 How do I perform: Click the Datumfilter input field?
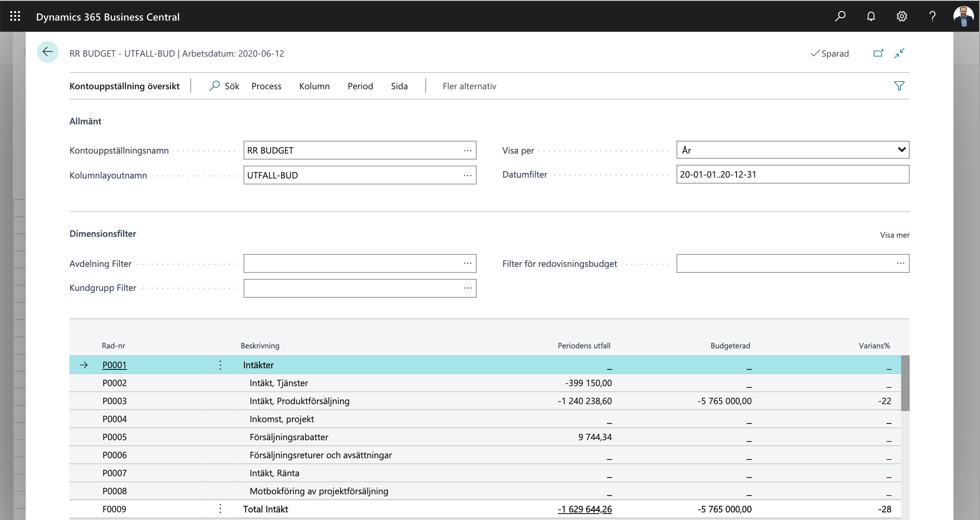pos(793,174)
